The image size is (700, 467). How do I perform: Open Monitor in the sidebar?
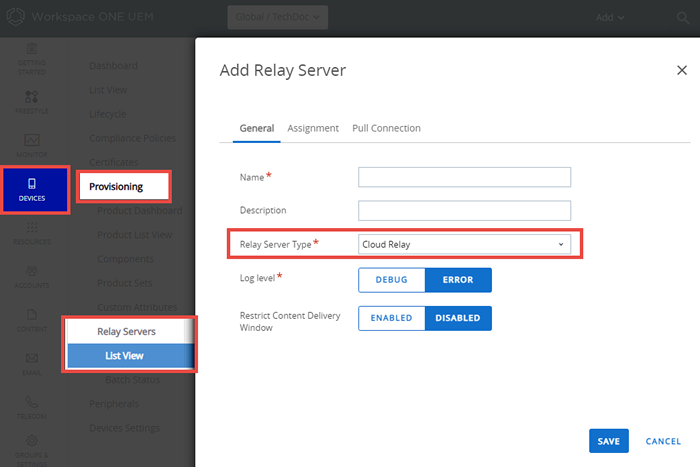pos(32,146)
